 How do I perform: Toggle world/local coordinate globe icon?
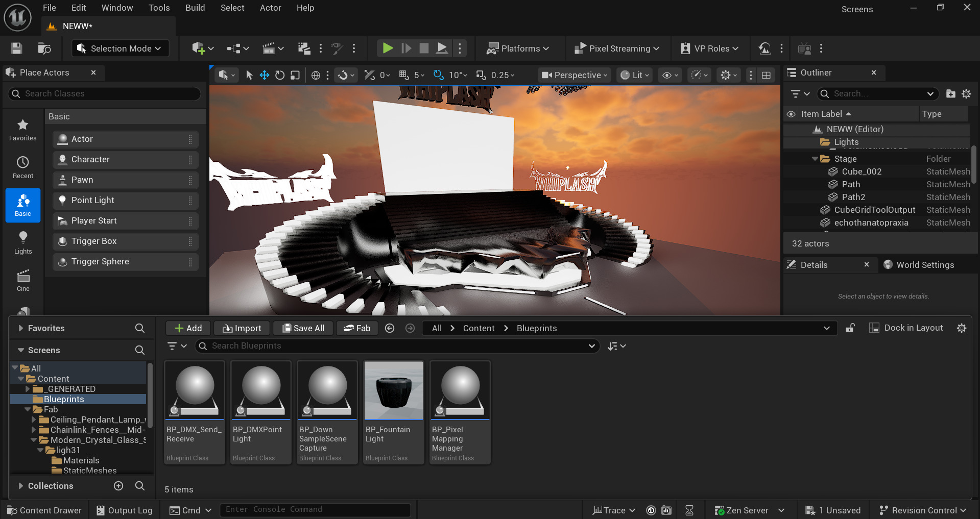click(x=316, y=75)
